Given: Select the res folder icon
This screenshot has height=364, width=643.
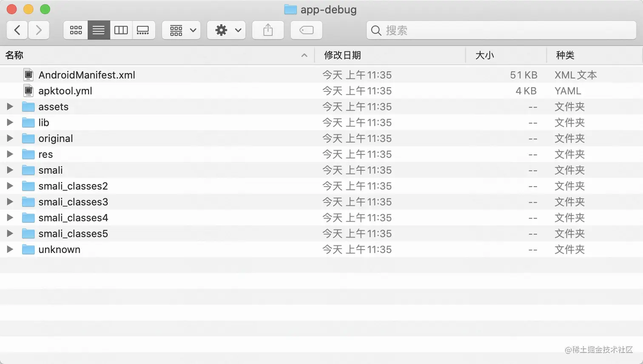Looking at the screenshot, I should [x=28, y=154].
